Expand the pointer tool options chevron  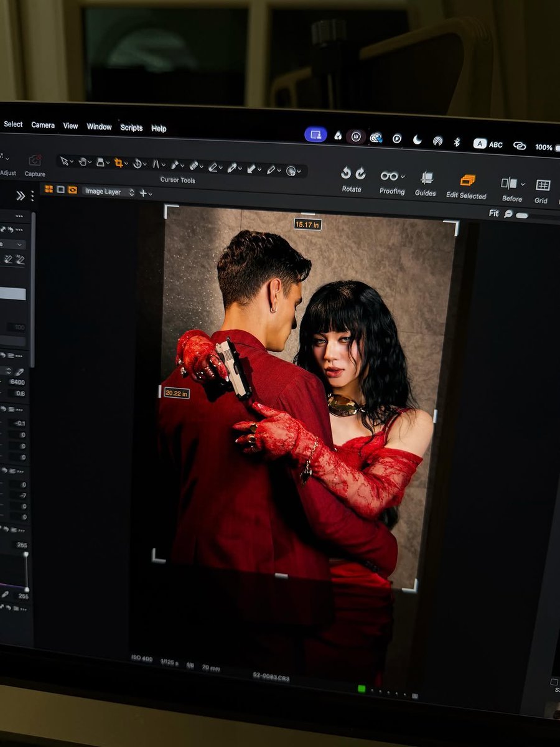(x=72, y=162)
